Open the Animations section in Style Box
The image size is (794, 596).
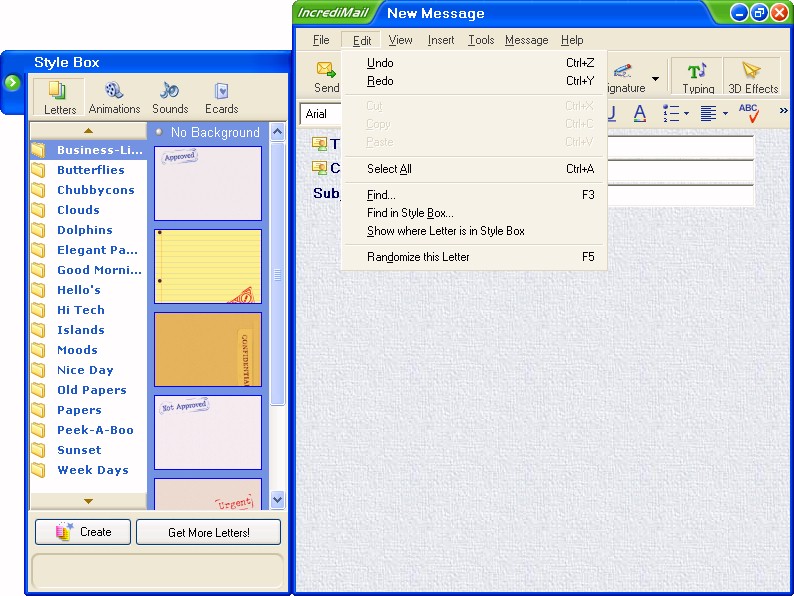click(114, 97)
